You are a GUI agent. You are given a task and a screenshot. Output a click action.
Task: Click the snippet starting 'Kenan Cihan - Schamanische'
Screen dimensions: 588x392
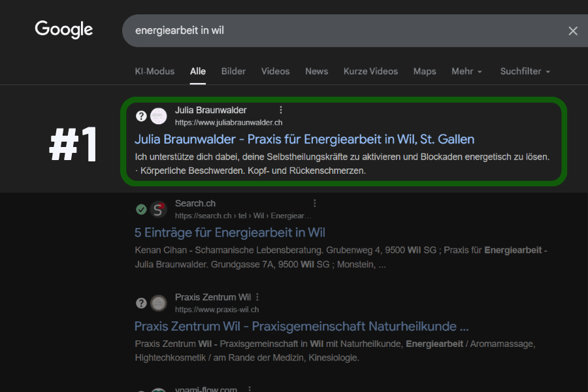click(341, 257)
